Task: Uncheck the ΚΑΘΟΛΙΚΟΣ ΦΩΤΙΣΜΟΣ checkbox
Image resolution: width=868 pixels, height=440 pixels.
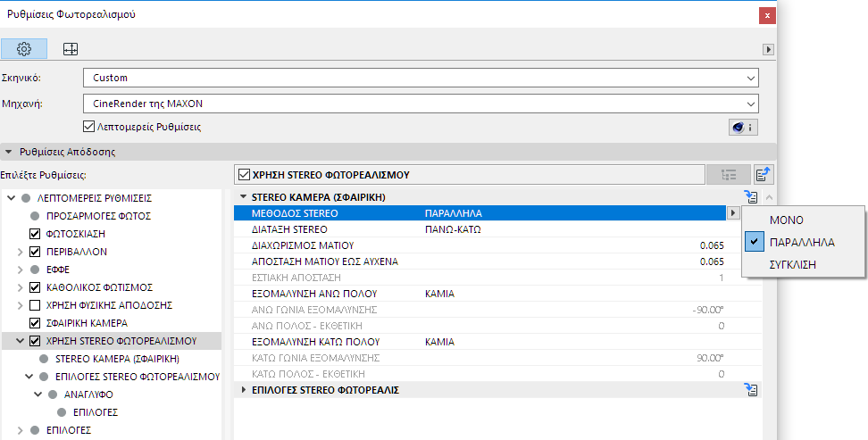Action: tap(35, 287)
